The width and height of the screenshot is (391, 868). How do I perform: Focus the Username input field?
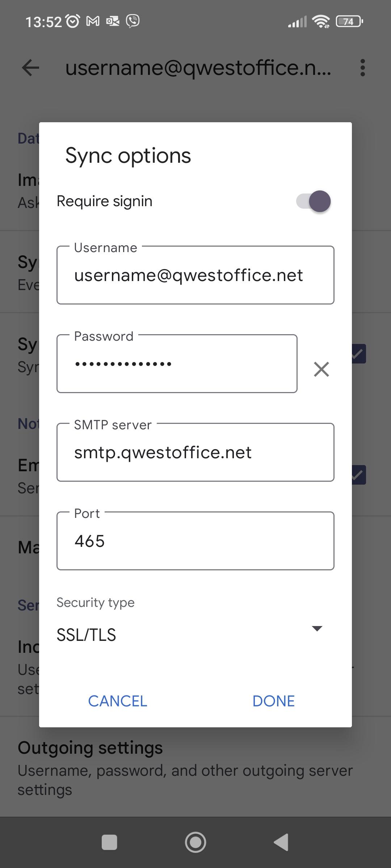pos(195,275)
